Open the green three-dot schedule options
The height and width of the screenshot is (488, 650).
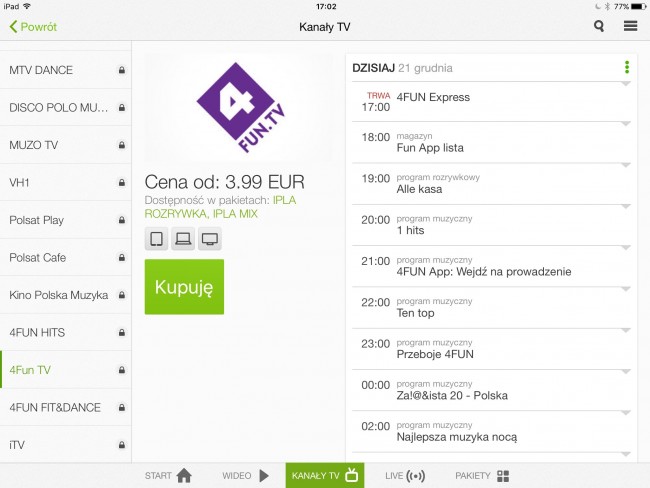(627, 67)
